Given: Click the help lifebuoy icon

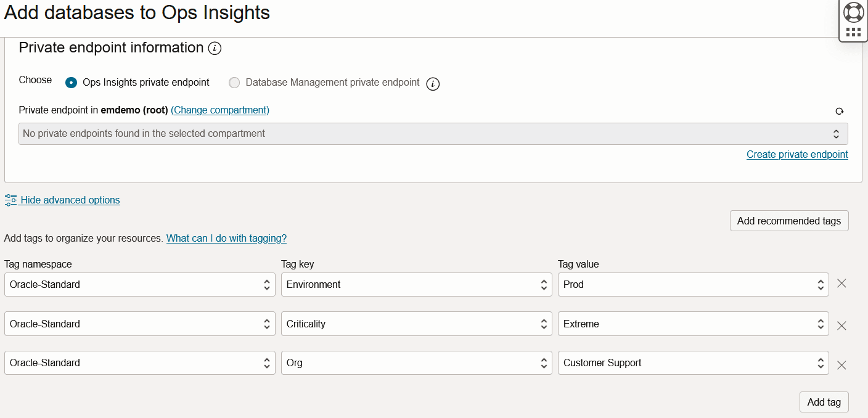Looking at the screenshot, I should point(853,12).
